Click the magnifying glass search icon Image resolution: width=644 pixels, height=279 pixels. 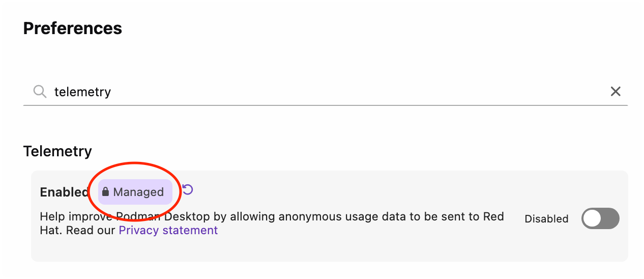point(40,92)
